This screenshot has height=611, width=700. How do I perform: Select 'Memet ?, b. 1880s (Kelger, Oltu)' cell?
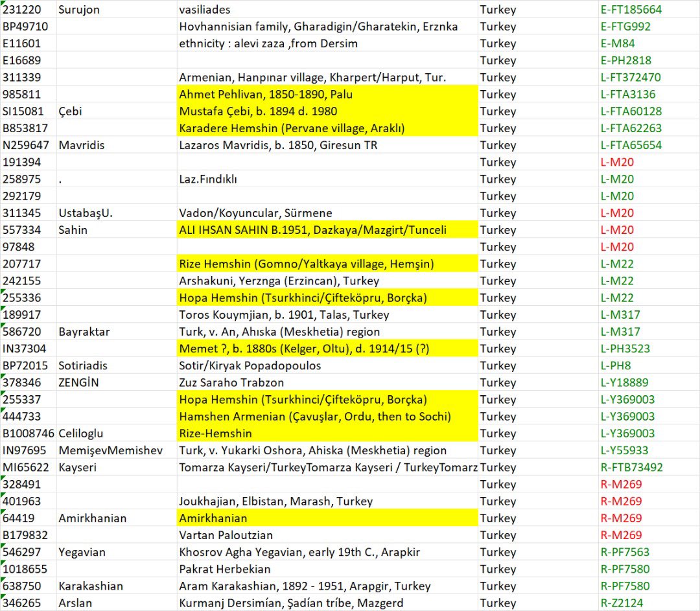point(327,349)
